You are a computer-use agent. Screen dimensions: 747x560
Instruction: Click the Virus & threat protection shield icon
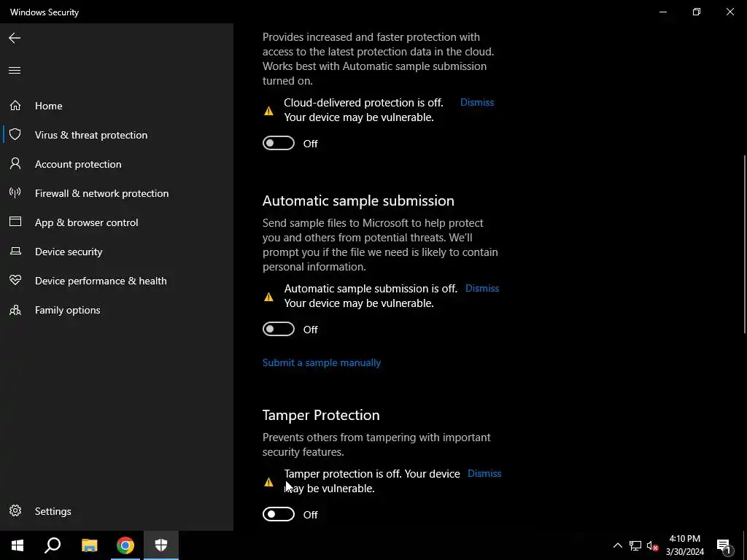[15, 135]
